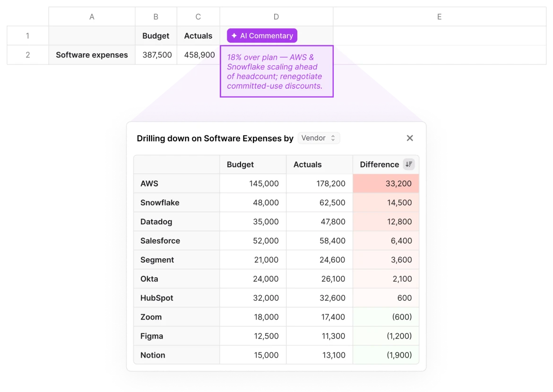Select column D header

point(276,17)
